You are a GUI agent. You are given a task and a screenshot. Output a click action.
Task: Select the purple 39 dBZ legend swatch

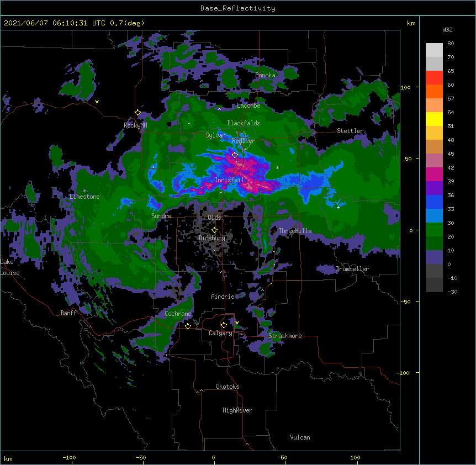tap(434, 188)
